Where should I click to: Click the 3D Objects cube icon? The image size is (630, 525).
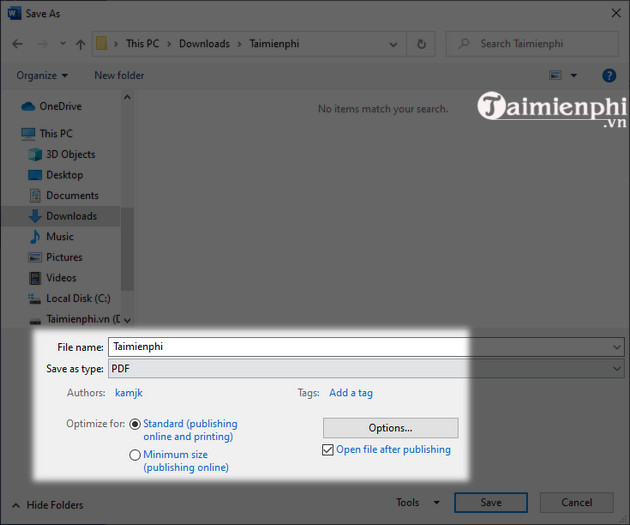pos(35,154)
